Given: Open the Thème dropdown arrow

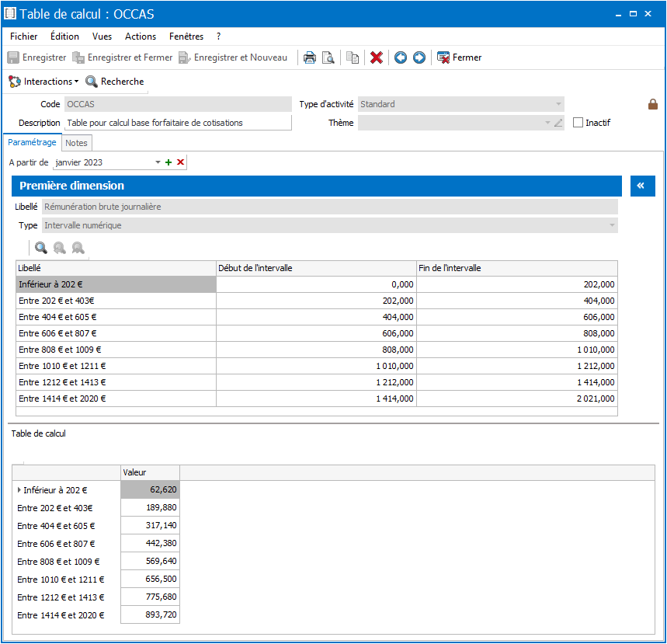Looking at the screenshot, I should coord(547,123).
